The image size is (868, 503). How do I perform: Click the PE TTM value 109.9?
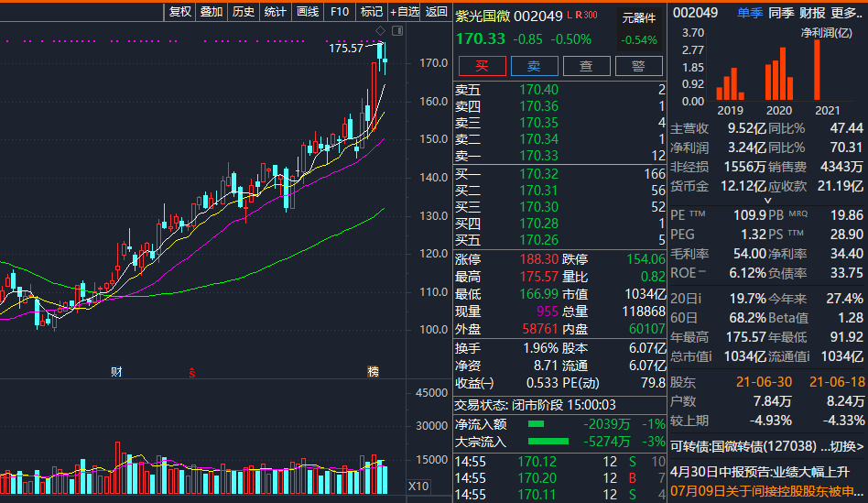(x=750, y=215)
